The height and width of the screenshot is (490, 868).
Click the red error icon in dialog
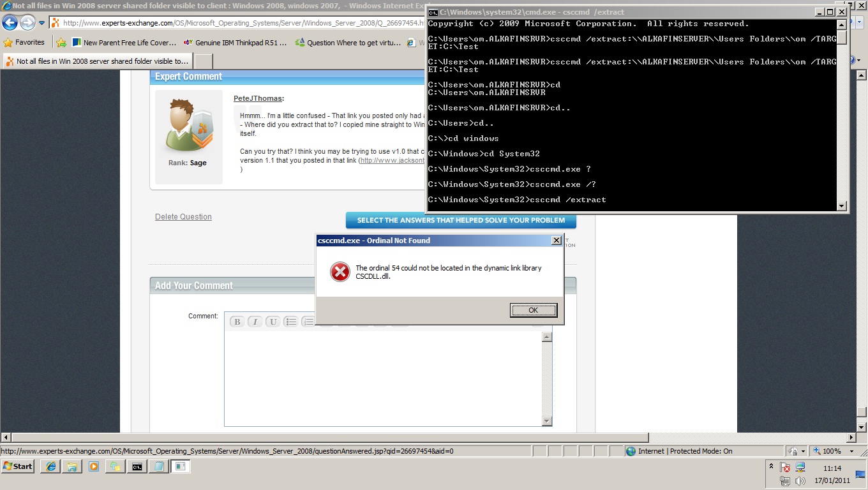pos(340,272)
